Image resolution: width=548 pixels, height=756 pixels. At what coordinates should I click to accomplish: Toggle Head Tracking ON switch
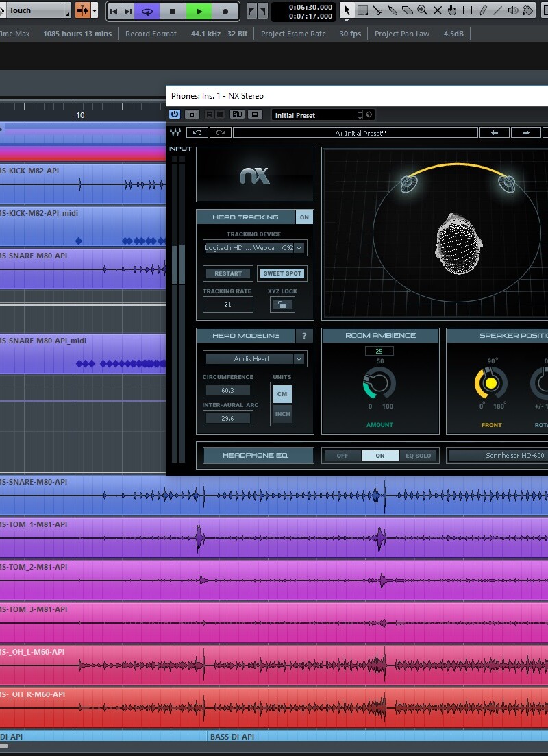pyautogui.click(x=303, y=217)
